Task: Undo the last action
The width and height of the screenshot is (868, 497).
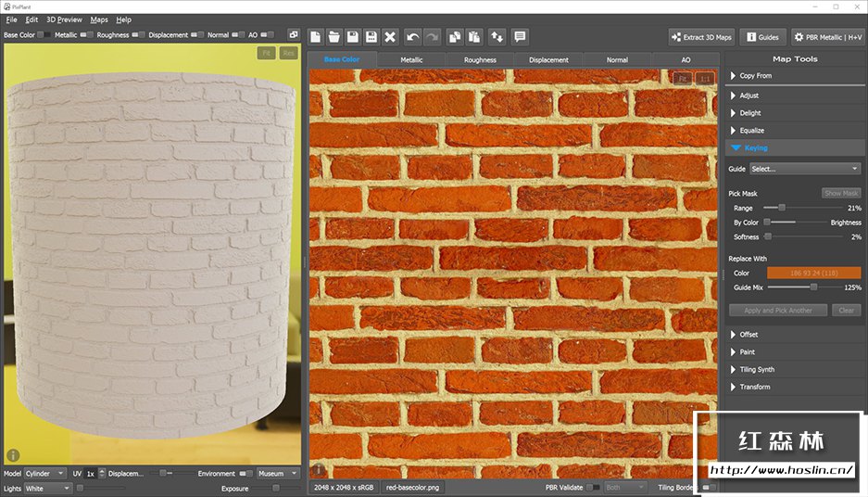Action: point(412,37)
